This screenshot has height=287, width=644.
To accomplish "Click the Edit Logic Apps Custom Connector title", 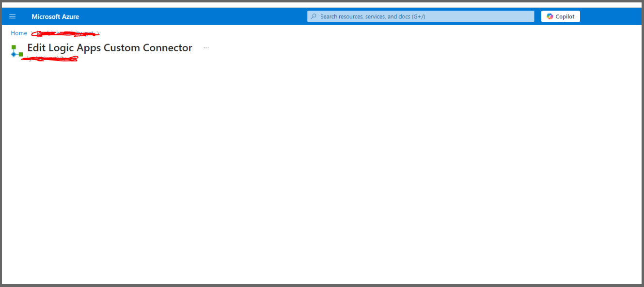I will [x=110, y=48].
